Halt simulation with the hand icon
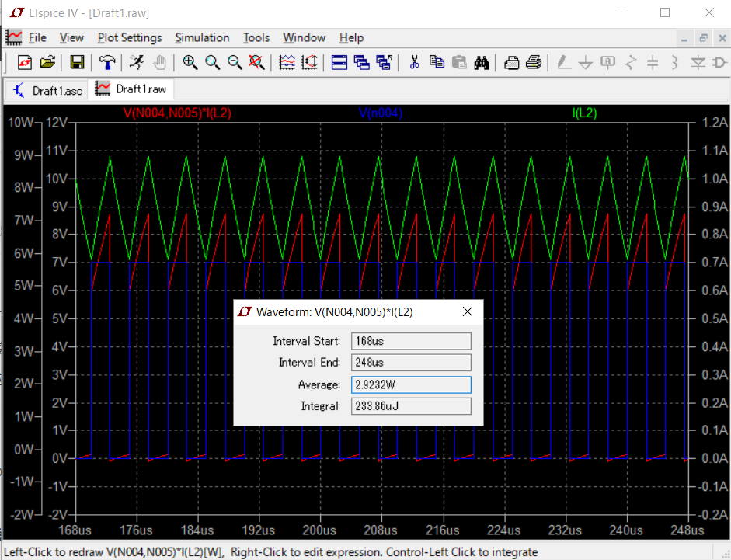The height and width of the screenshot is (560, 731). coord(160,62)
